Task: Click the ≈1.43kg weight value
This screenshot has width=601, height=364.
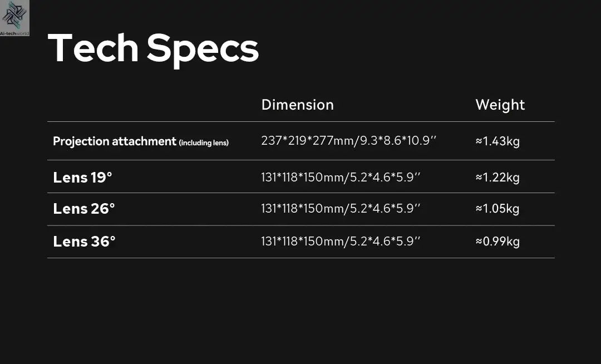Action: coord(497,141)
